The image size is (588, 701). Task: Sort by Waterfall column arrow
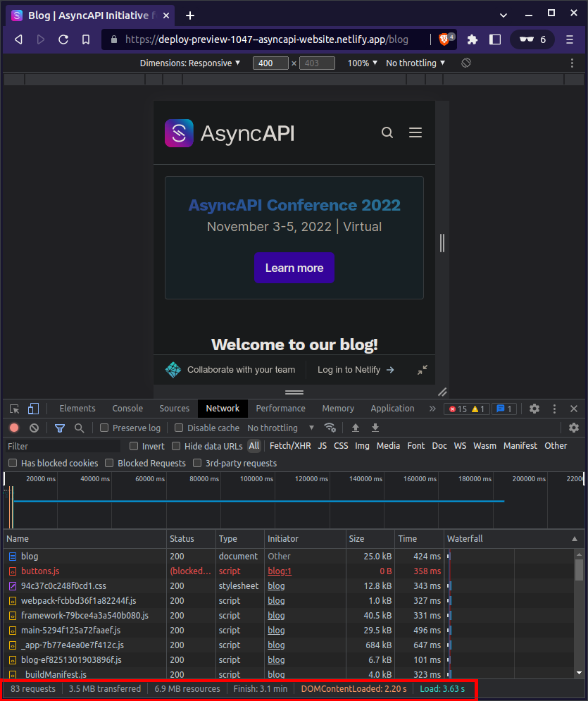[575, 539]
